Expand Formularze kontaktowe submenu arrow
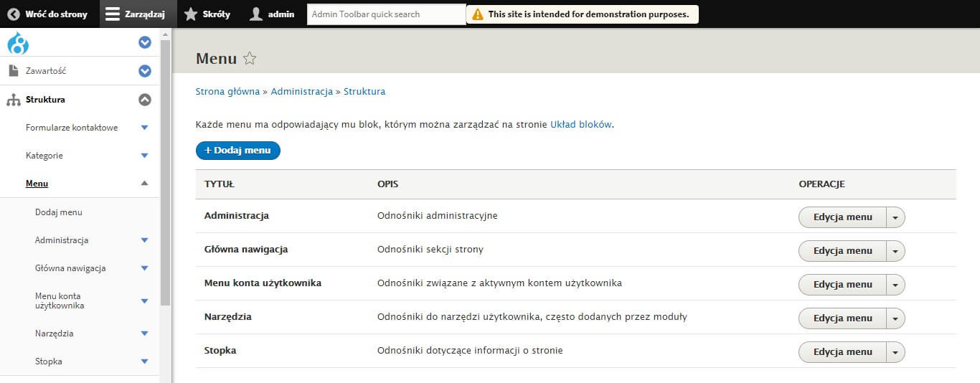This screenshot has width=980, height=383. 144,128
